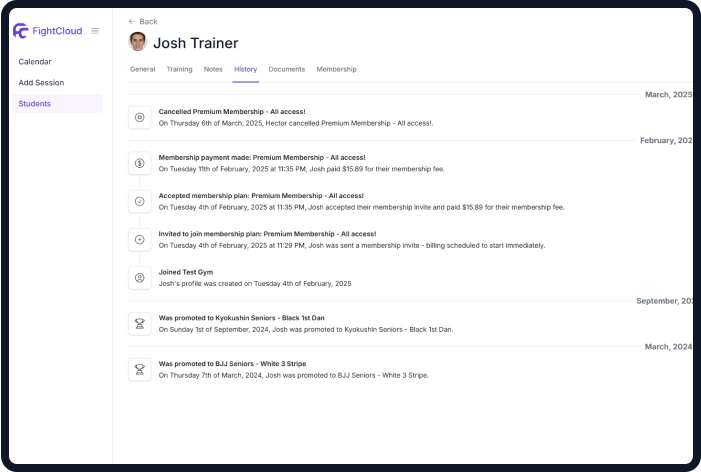The width and height of the screenshot is (701, 472).
Task: Switch to the General tab
Action: pyautogui.click(x=142, y=69)
